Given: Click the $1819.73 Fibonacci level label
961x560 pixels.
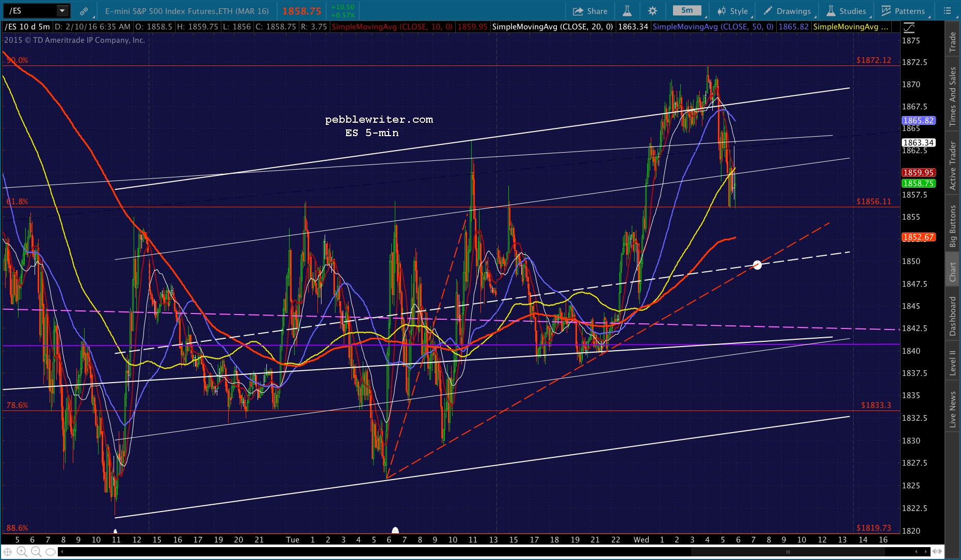Looking at the screenshot, I should tap(874, 528).
